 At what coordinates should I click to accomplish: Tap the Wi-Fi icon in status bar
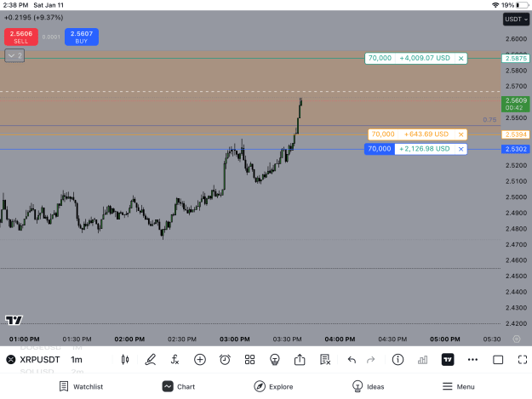495,5
